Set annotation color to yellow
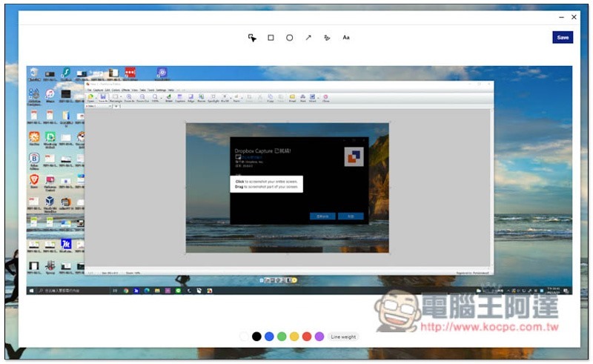Image resolution: width=593 pixels, height=364 pixels. click(294, 337)
